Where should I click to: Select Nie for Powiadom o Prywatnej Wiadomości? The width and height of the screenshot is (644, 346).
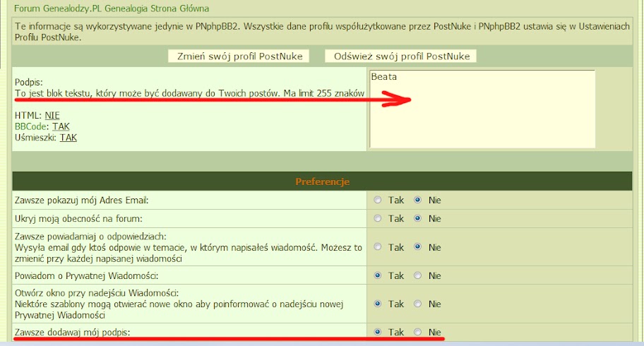[x=418, y=275]
